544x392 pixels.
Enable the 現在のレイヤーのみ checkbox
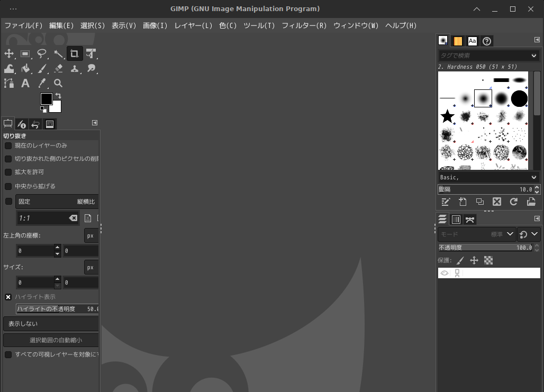(8, 145)
